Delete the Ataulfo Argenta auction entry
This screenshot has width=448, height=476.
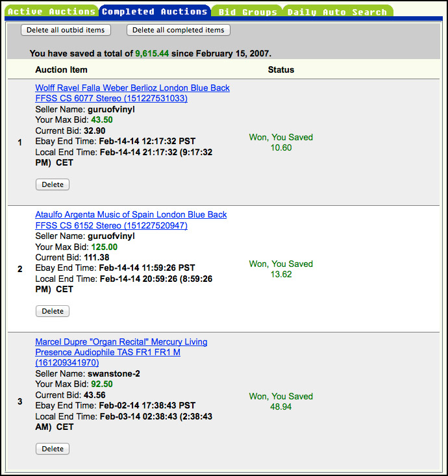click(53, 311)
